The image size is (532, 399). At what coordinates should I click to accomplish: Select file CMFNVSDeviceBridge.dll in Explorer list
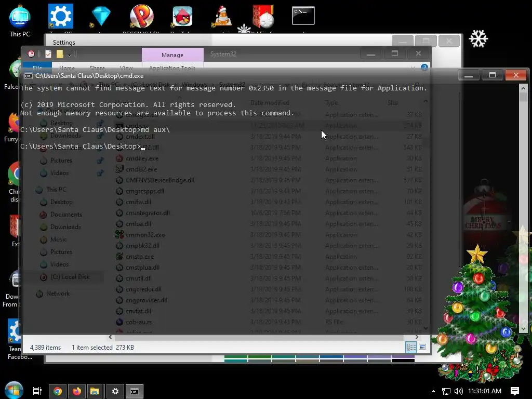[159, 180]
